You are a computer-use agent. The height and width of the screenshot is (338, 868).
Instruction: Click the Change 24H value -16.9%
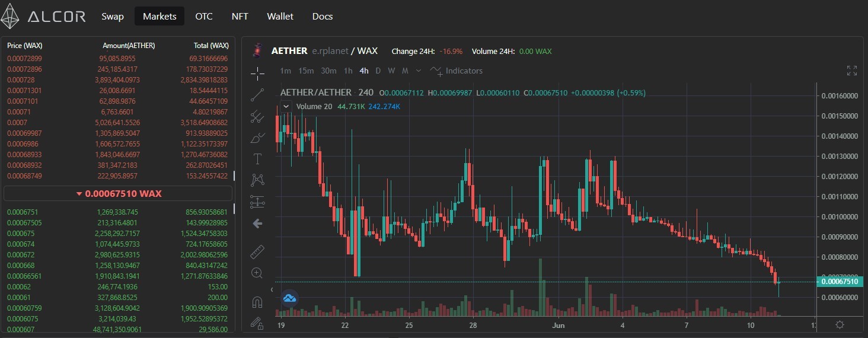[451, 51]
